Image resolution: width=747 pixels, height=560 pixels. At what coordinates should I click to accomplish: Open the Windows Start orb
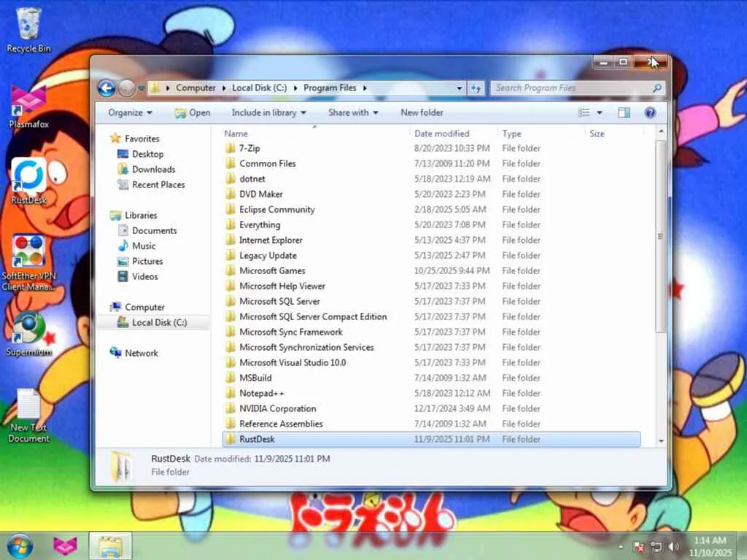20,546
